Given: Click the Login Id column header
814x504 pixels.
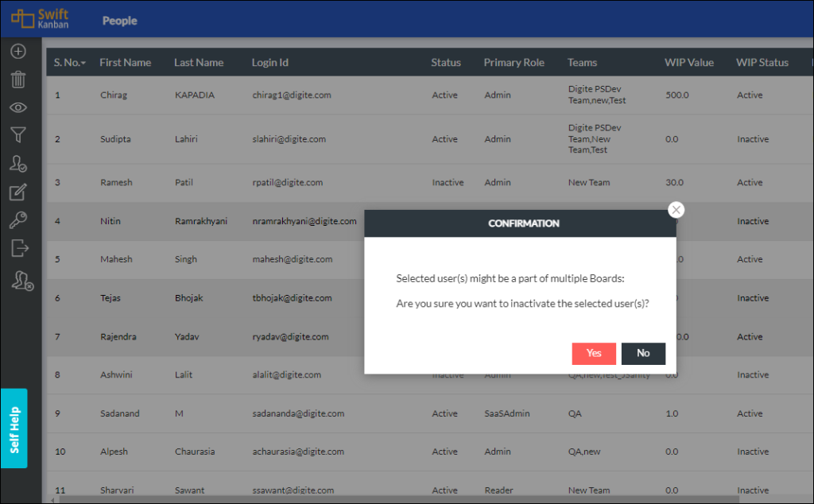Looking at the screenshot, I should 270,62.
